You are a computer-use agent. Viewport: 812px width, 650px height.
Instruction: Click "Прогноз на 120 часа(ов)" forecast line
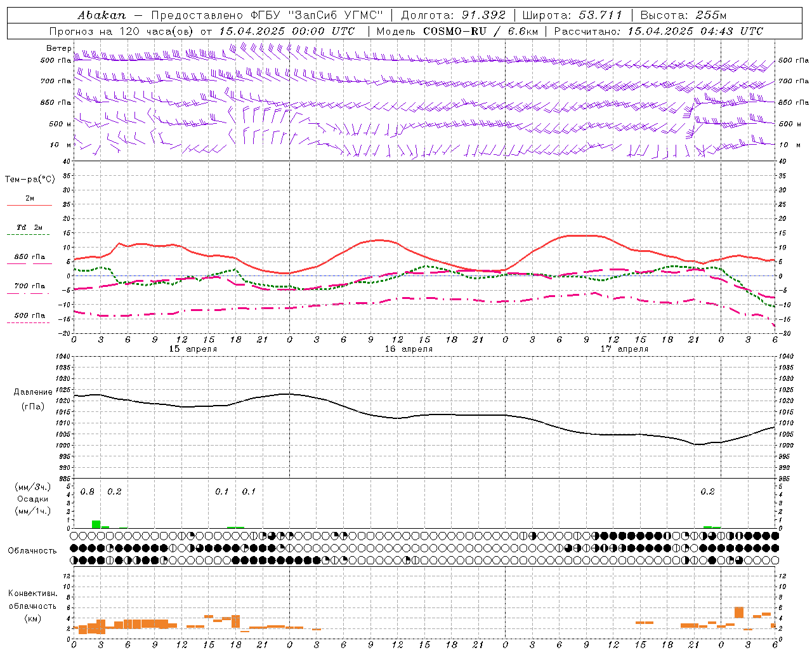click(202, 31)
